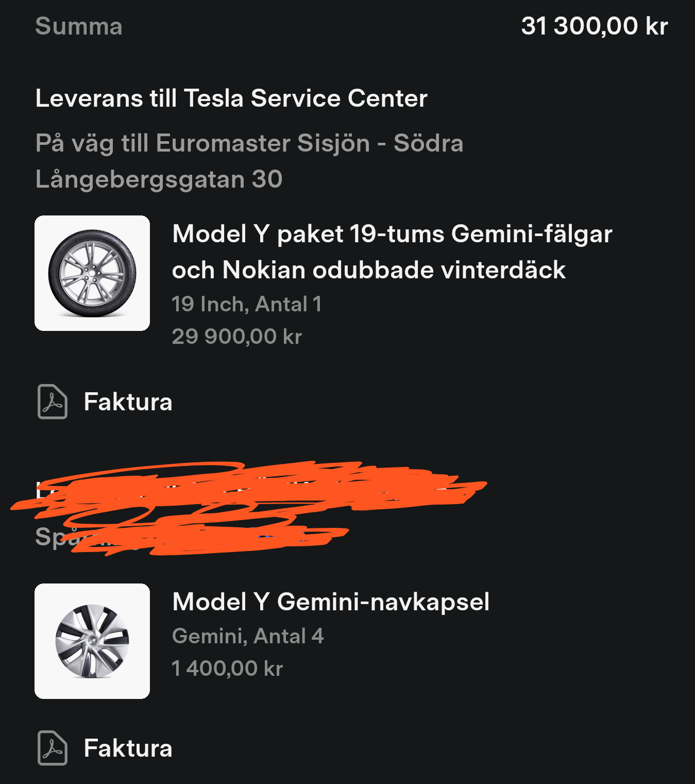Click the 31 300,00 kr total amount
The image size is (695, 784).
(594, 26)
